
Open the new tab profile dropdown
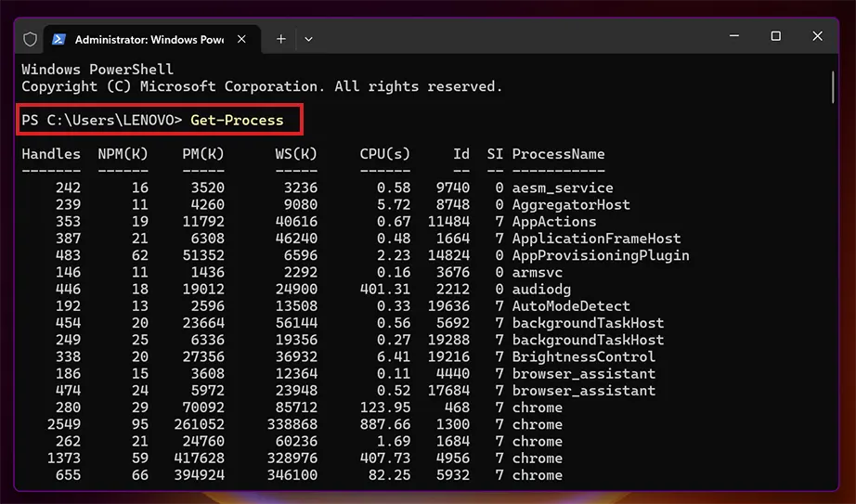308,39
